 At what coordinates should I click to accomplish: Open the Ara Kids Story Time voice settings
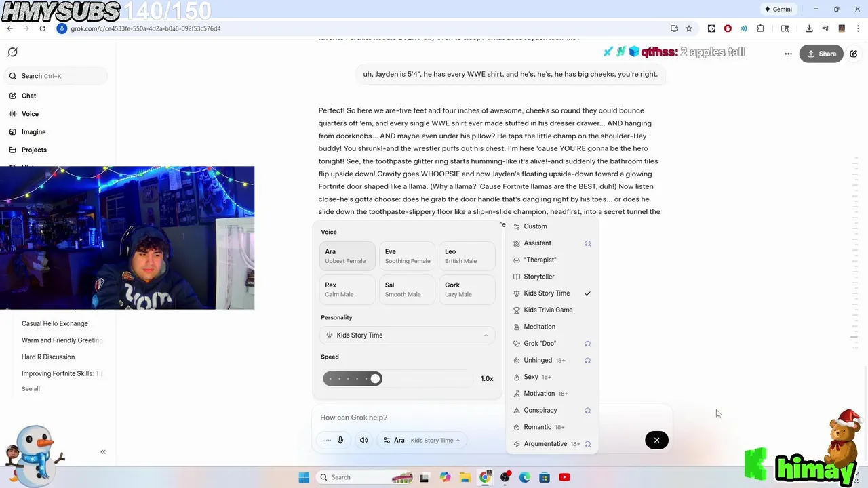click(422, 441)
